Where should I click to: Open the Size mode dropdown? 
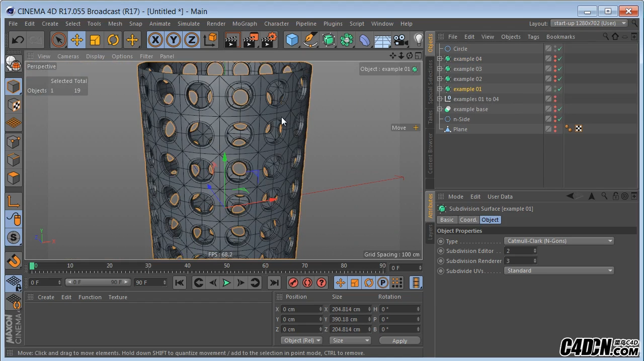coord(350,340)
